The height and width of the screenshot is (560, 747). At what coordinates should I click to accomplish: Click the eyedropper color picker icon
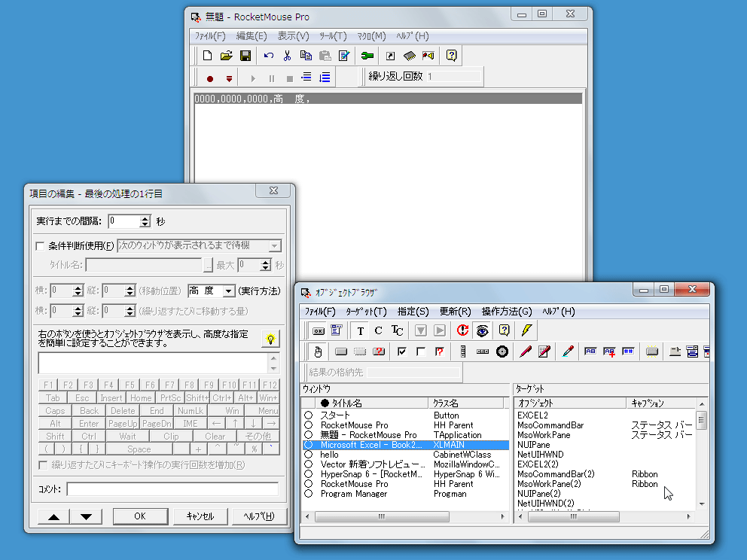(567, 352)
